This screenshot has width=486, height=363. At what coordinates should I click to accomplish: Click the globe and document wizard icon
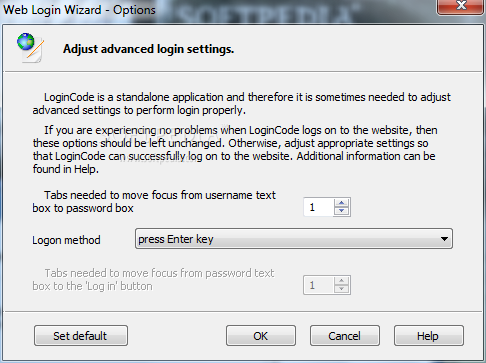coord(30,48)
